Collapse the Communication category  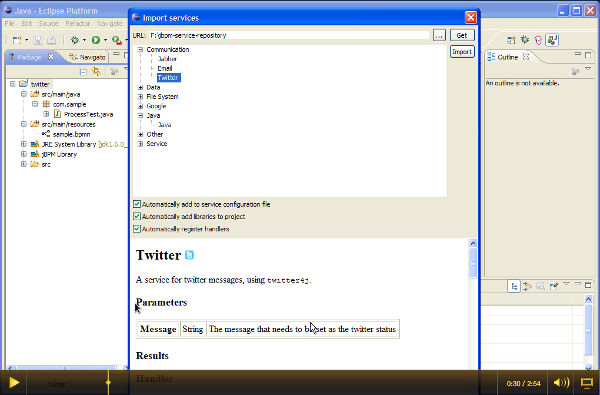(x=140, y=49)
